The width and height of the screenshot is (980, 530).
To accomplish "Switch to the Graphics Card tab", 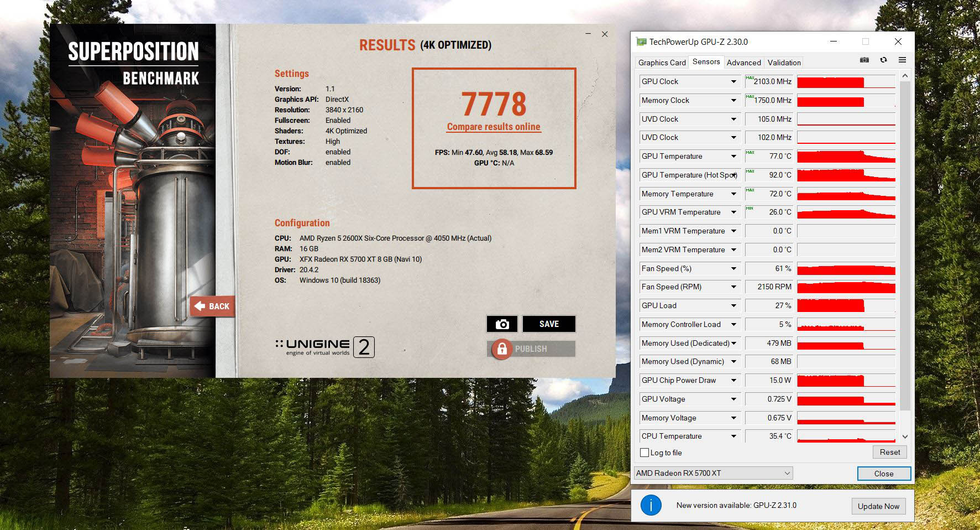I will click(x=662, y=63).
